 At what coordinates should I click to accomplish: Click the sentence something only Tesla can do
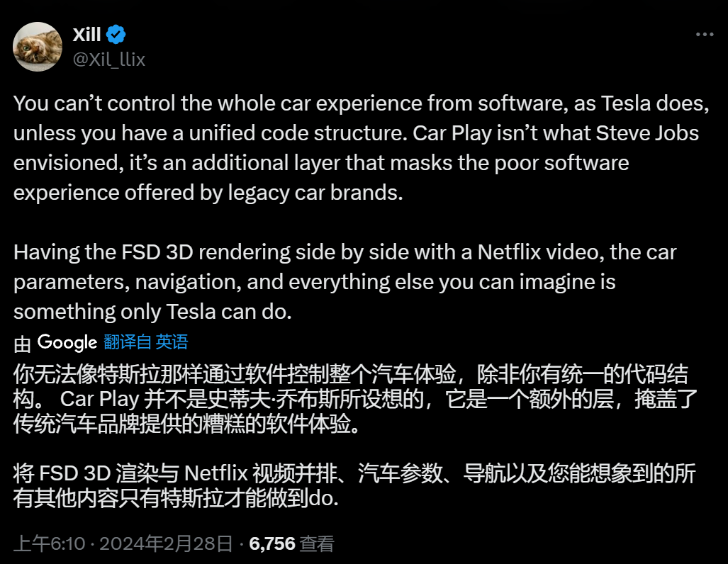(152, 312)
